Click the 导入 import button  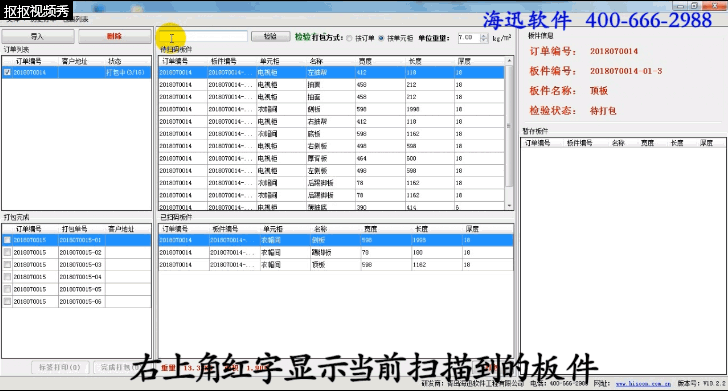pyautogui.click(x=38, y=36)
